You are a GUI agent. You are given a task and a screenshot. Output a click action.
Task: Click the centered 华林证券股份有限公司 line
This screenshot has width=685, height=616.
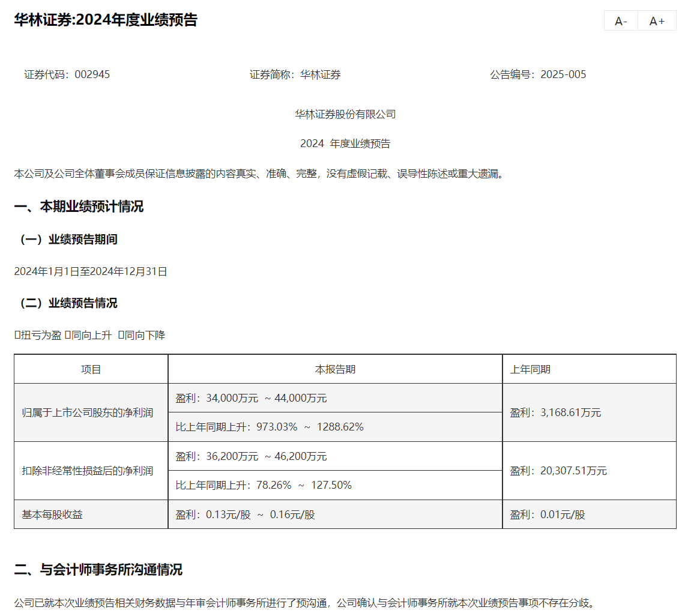pos(345,115)
